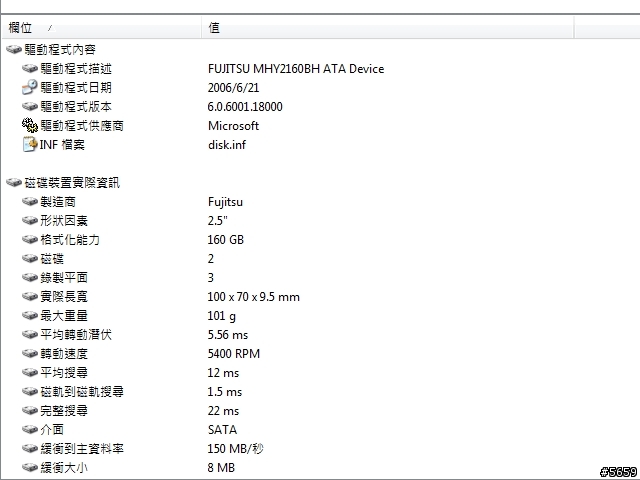Screen dimensions: 640x480
Task: Select the 160 GB capacity value
Action: pos(226,240)
